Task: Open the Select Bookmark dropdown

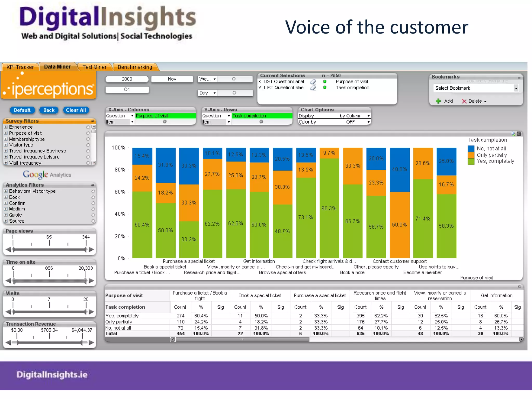Action: (516, 88)
